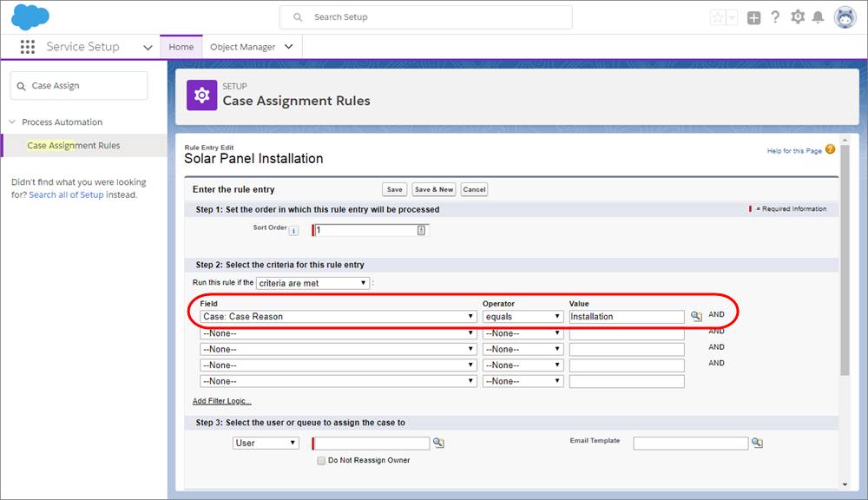Click the third row Value input

pyautogui.click(x=627, y=349)
